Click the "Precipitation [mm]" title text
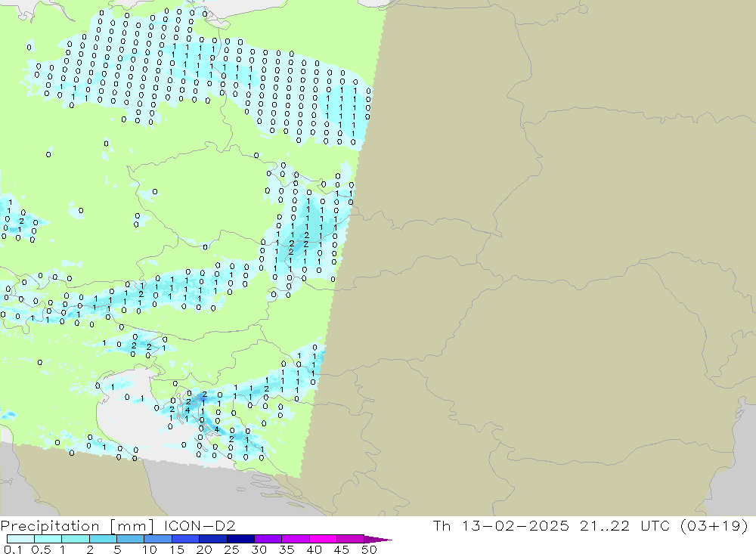Viewport: 756px width, 554px height. pyautogui.click(x=78, y=526)
